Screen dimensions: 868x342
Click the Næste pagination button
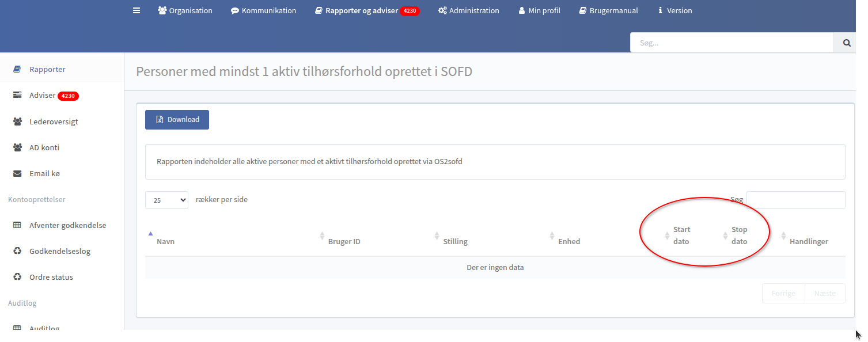pyautogui.click(x=825, y=293)
